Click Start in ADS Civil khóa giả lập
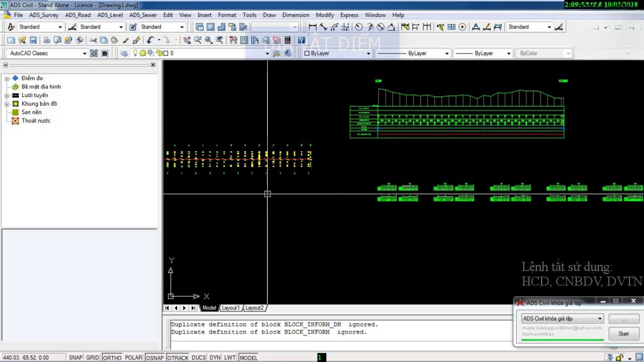Screen dimensions: 644x362 pyautogui.click(x=624, y=334)
